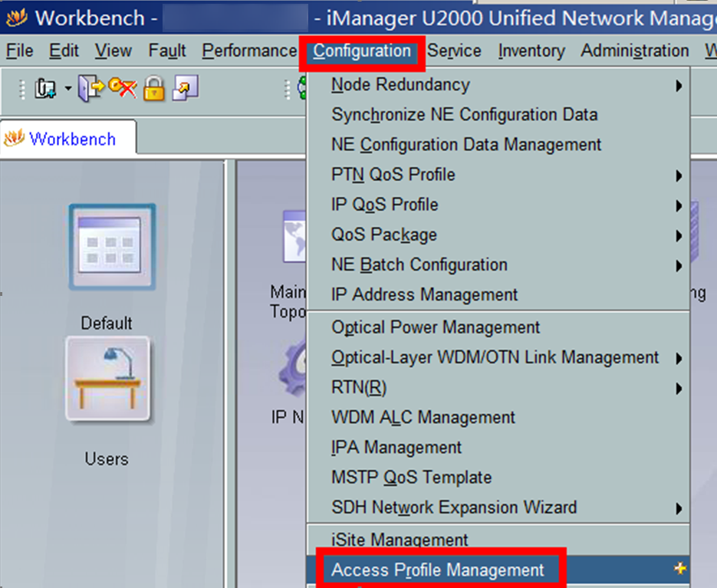Click the logout door icon in the toolbar
The image size is (717, 588).
tap(91, 89)
